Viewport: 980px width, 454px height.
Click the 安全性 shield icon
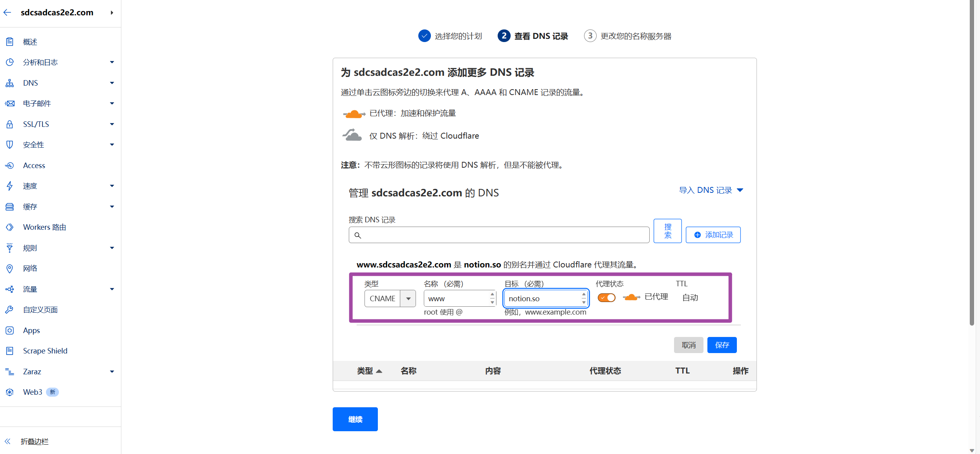(x=10, y=145)
